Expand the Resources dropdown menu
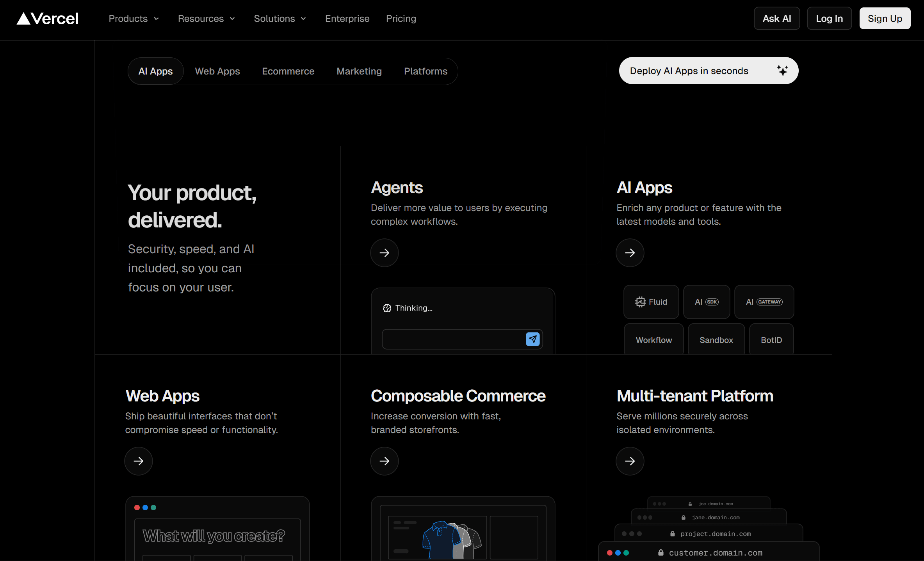The image size is (924, 561). 206,18
